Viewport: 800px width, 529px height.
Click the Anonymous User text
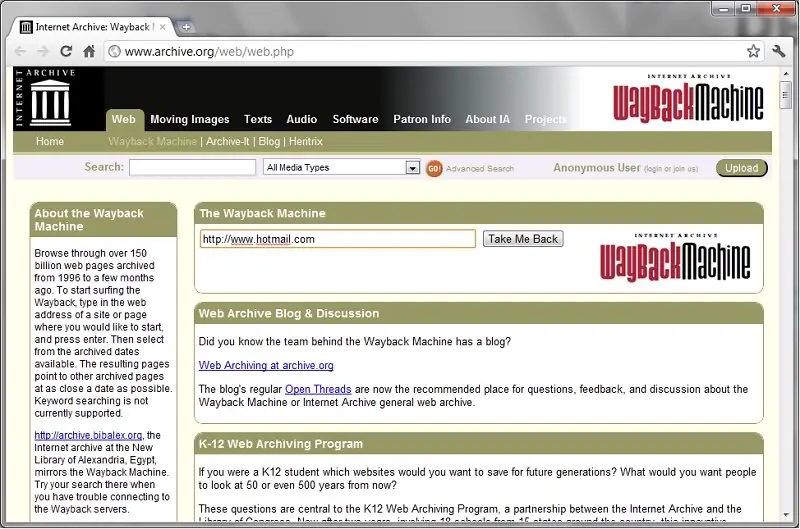(x=596, y=168)
